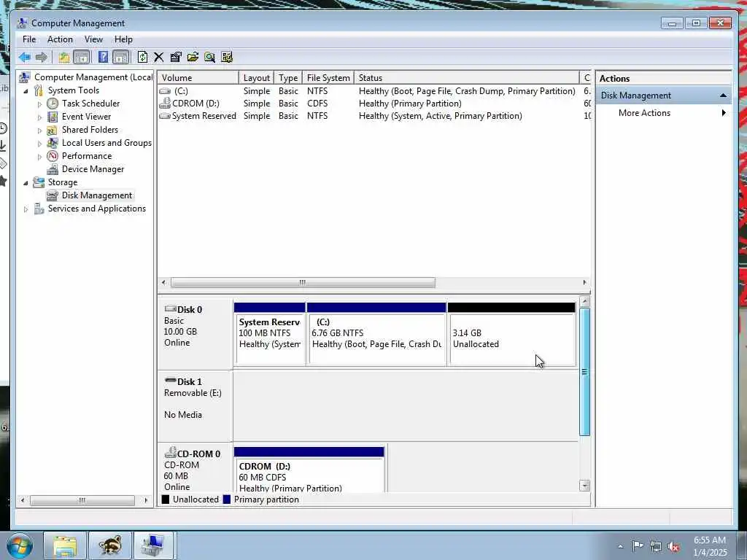The height and width of the screenshot is (560, 747).
Task: Select Performance in the tree
Action: pyautogui.click(x=87, y=156)
